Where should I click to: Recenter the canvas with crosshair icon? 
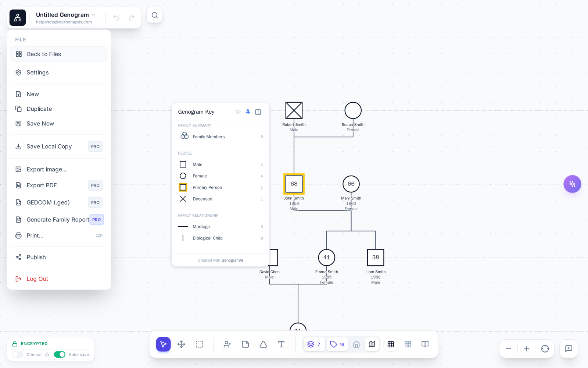[545, 348]
